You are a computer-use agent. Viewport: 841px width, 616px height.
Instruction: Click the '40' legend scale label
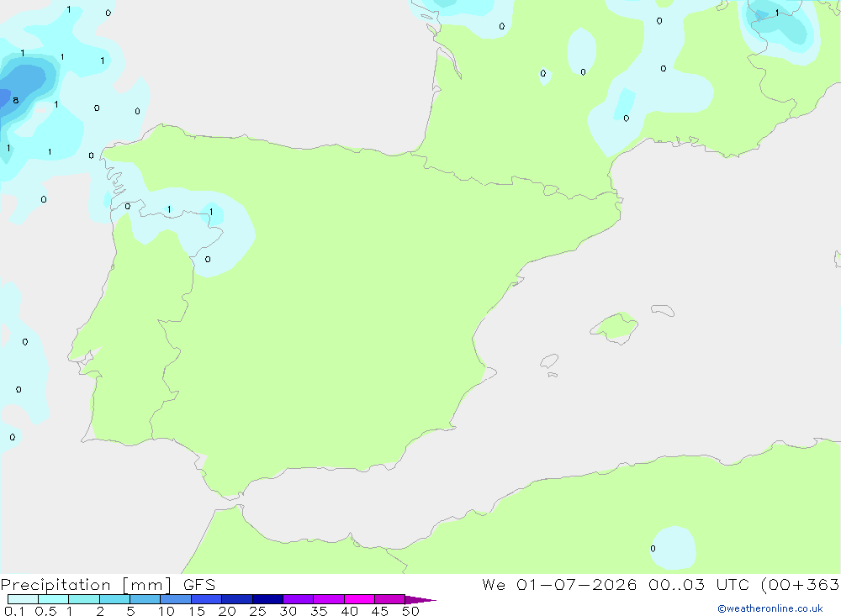click(350, 611)
